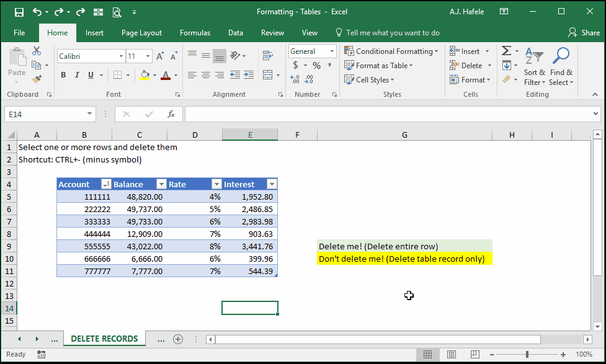Toggle Italic formatting
The width and height of the screenshot is (606, 364).
77,75
